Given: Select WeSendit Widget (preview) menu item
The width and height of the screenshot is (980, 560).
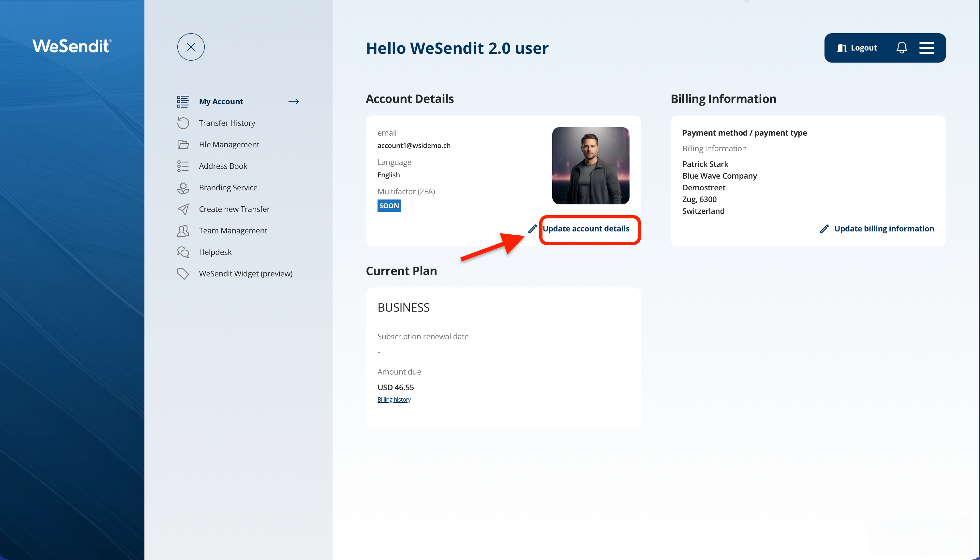Looking at the screenshot, I should click(245, 273).
